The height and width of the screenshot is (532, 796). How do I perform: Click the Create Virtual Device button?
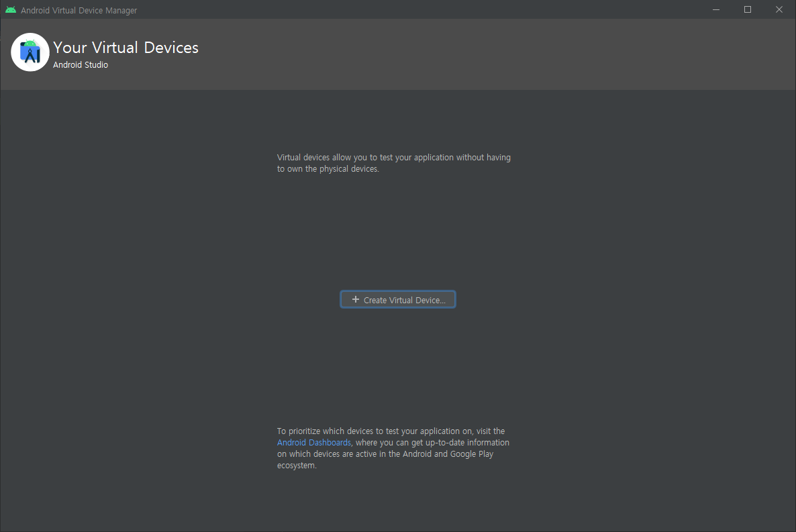[397, 299]
